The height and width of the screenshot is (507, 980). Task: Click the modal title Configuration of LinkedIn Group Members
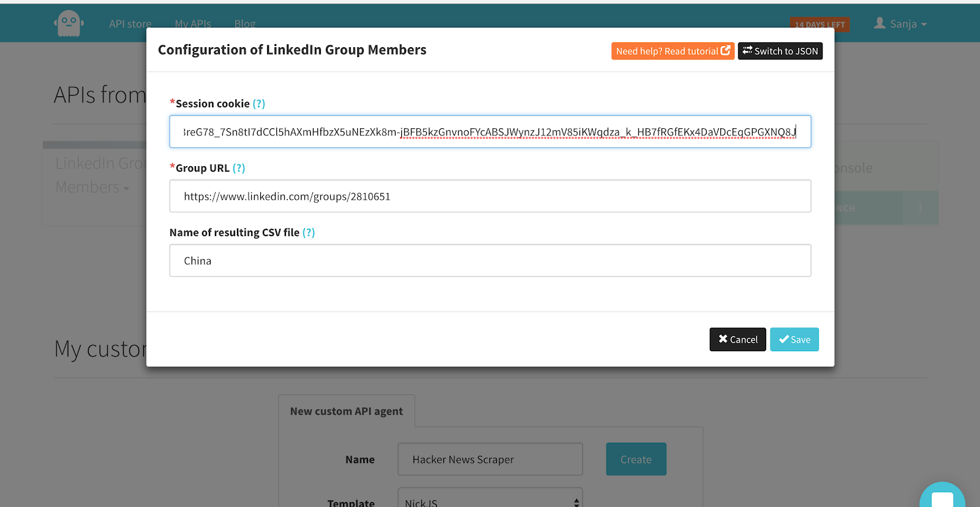292,50
